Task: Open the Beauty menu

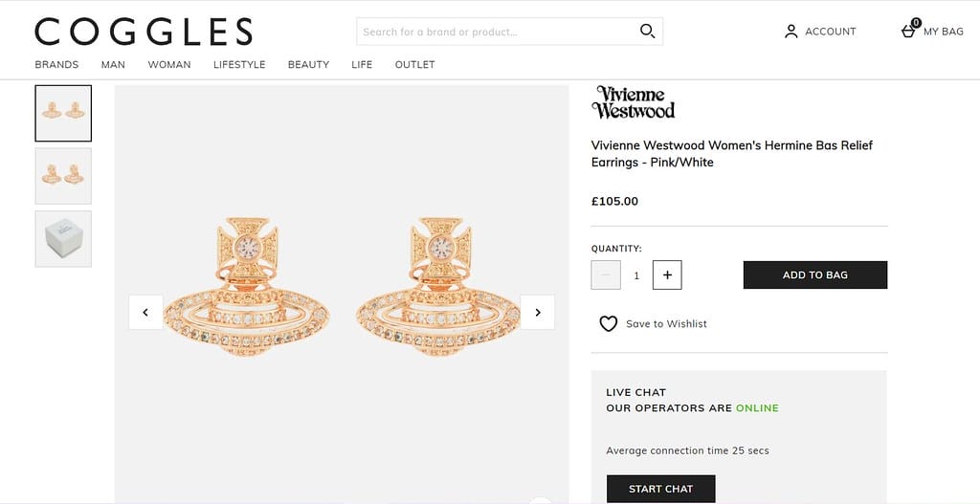Action: tap(308, 65)
